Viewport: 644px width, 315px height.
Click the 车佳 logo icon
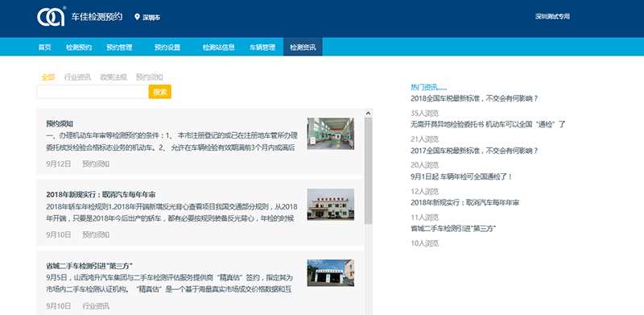point(52,16)
